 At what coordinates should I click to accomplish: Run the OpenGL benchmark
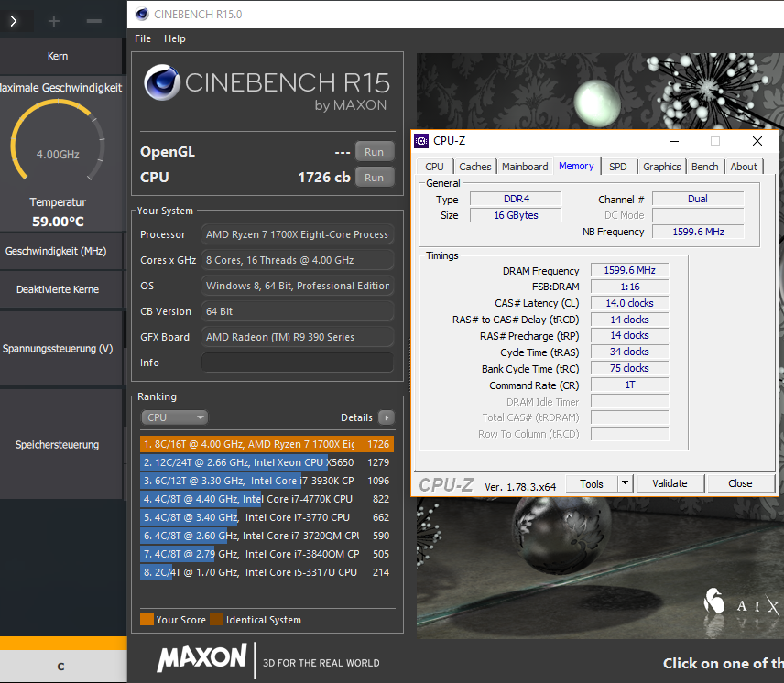(x=375, y=151)
